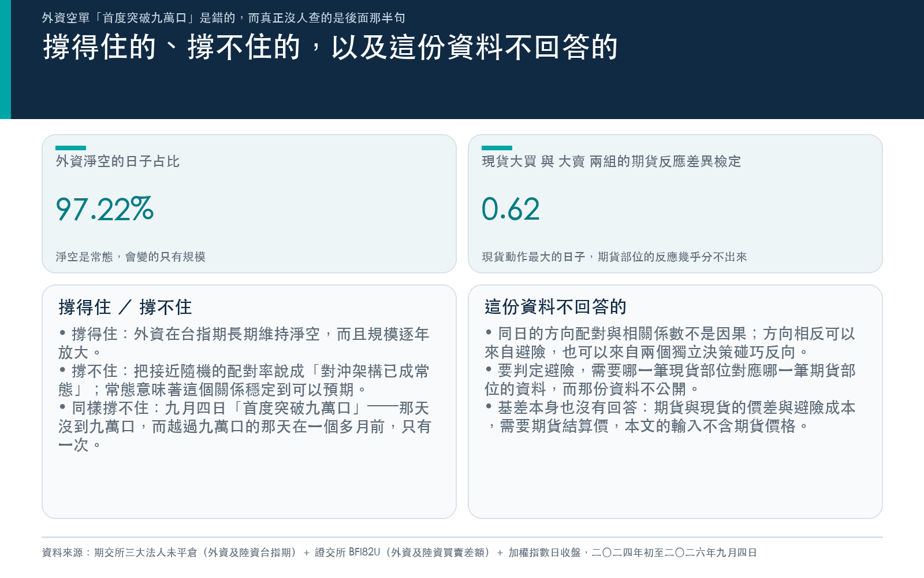924x578 pixels.
Task: Select caption 現貨動作最大的日子，期貨部位的反應幾乎分不出來
Action: point(614,257)
